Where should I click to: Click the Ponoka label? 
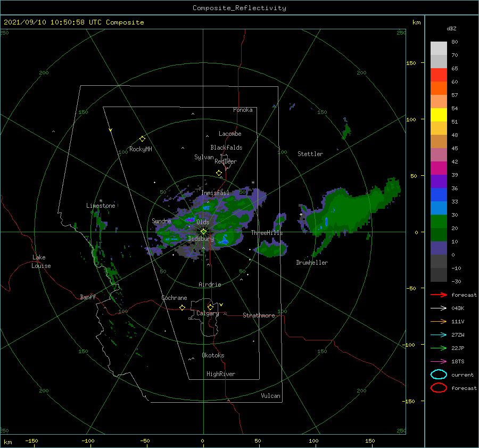[243, 110]
